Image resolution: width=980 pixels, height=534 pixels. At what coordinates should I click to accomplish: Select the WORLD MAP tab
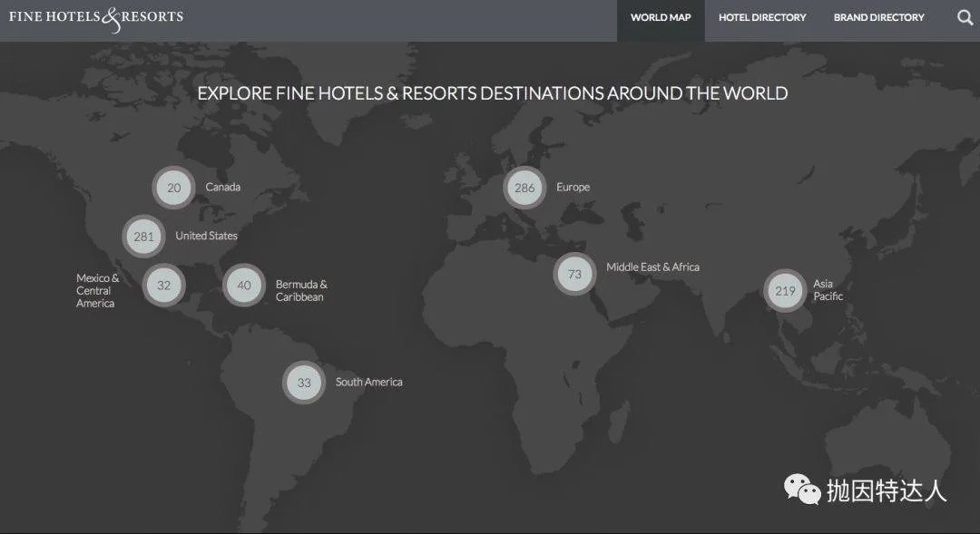coord(660,17)
